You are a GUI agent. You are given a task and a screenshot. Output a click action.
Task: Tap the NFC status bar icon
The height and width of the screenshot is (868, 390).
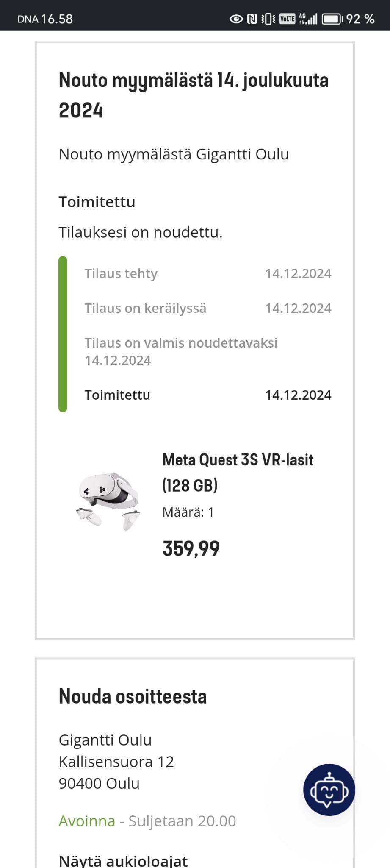[252, 19]
